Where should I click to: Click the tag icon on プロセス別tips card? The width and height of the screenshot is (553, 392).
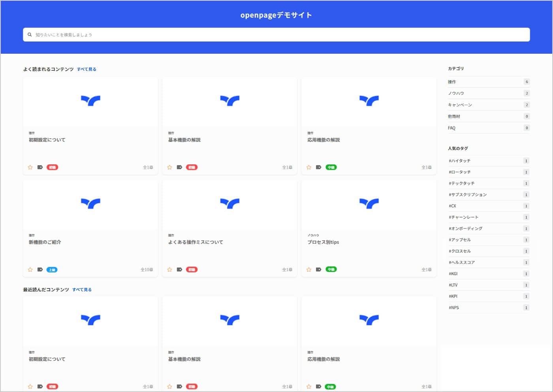point(318,269)
